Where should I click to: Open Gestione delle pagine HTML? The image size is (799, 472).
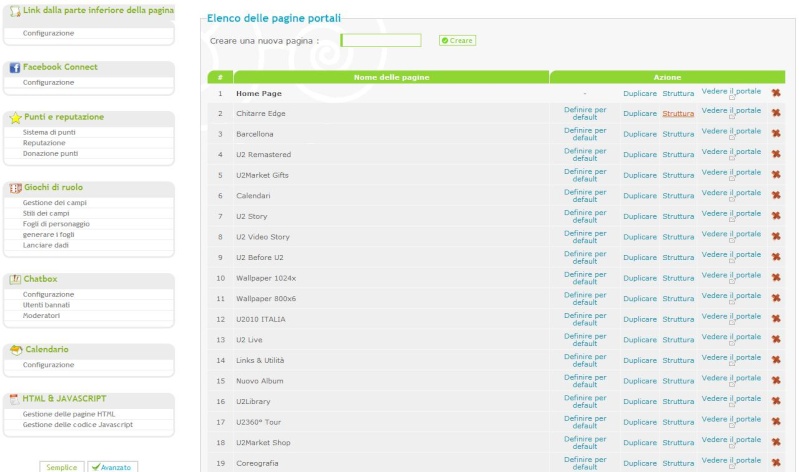(69, 414)
